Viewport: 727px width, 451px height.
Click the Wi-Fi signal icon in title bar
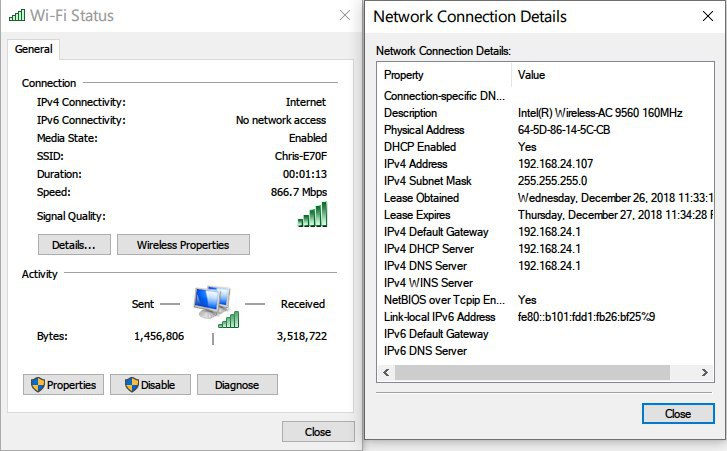click(16, 15)
